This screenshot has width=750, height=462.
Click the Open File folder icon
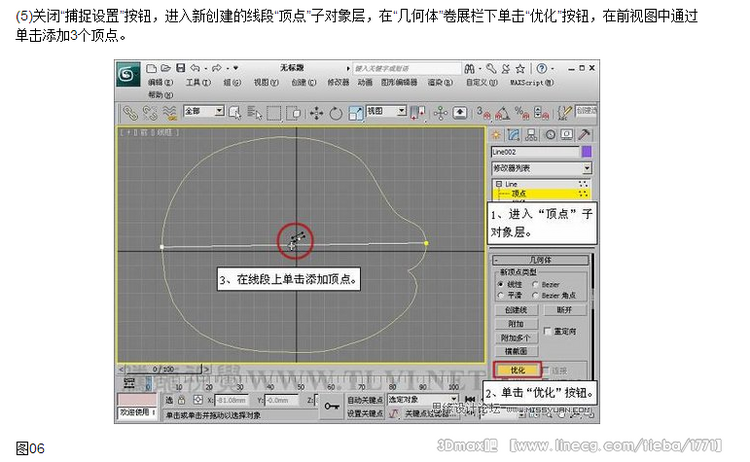pyautogui.click(x=165, y=68)
